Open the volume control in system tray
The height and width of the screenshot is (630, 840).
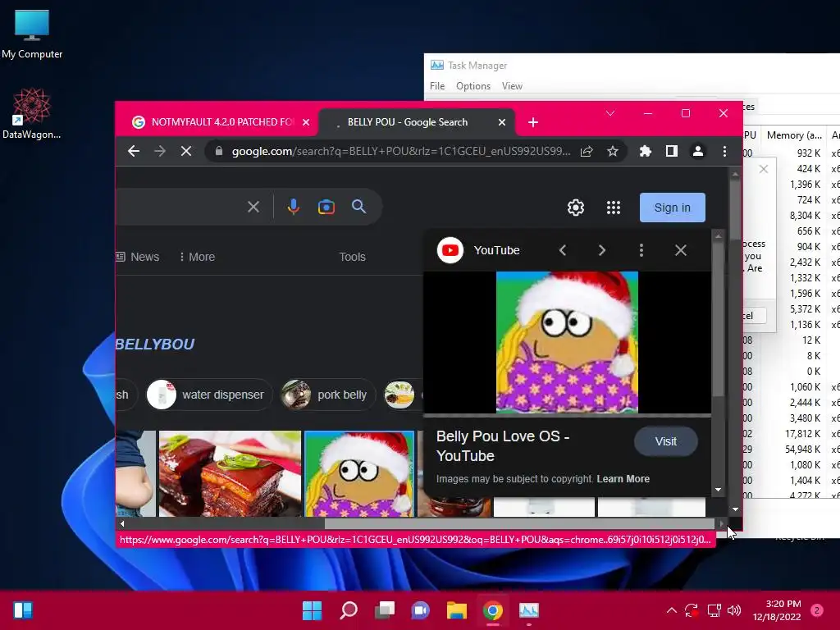coord(734,610)
